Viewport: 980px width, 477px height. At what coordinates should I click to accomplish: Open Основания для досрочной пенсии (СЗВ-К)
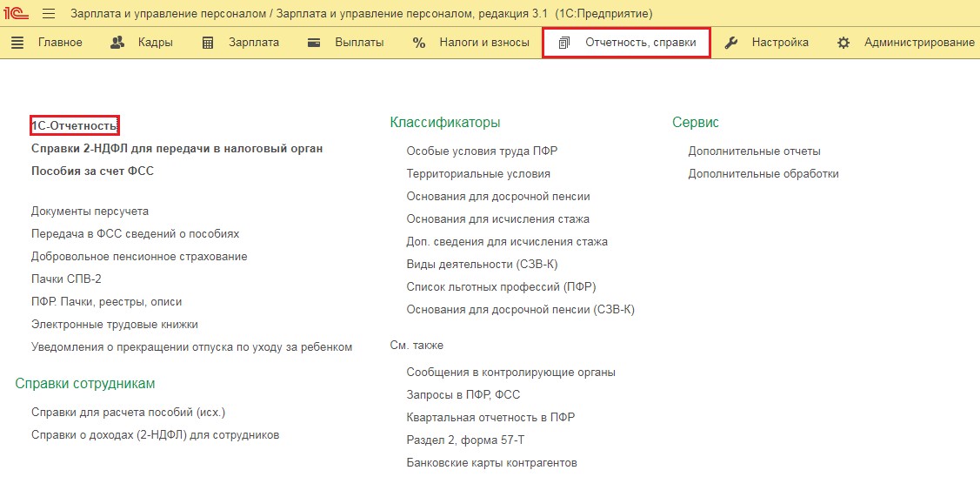(521, 309)
